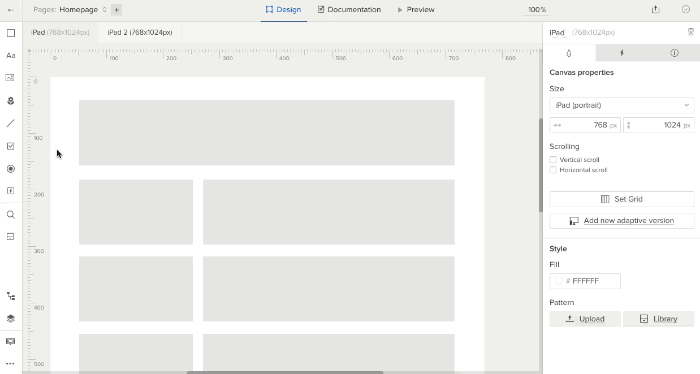Open the info tab in properties panel
This screenshot has height=374, width=700.
674,53
